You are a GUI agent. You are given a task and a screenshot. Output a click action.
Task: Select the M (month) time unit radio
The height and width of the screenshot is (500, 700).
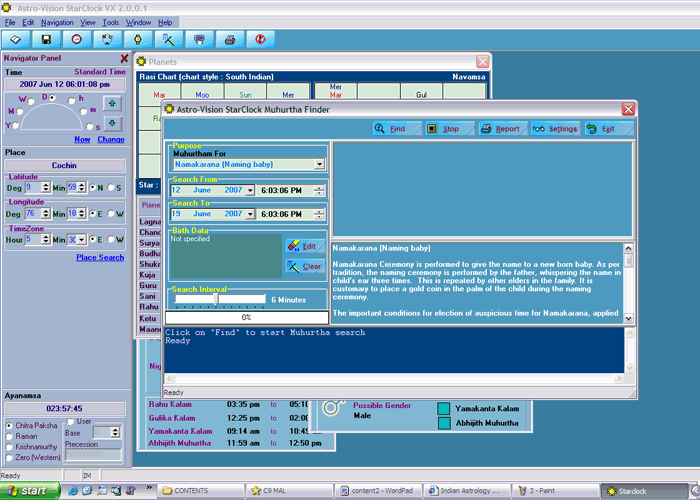coord(20,112)
